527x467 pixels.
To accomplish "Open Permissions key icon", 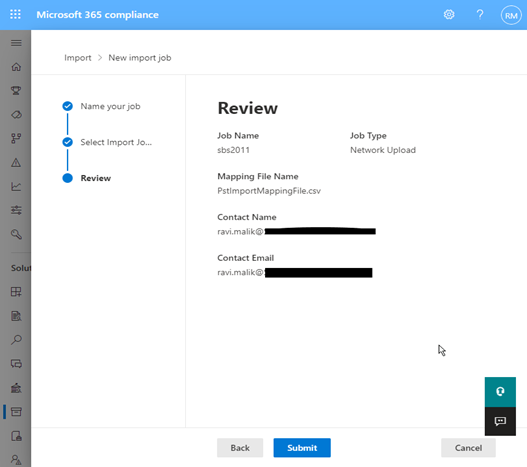I will [x=16, y=234].
